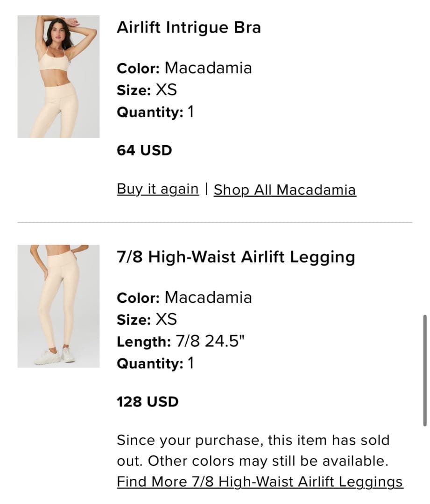The image size is (430, 504).
Task: Click the 128 USD price
Action: [148, 402]
